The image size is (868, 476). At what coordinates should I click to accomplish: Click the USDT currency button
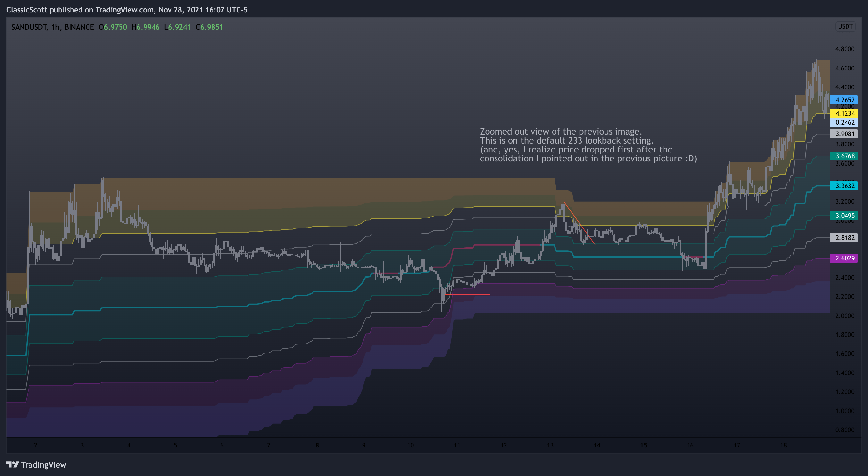pos(845,26)
